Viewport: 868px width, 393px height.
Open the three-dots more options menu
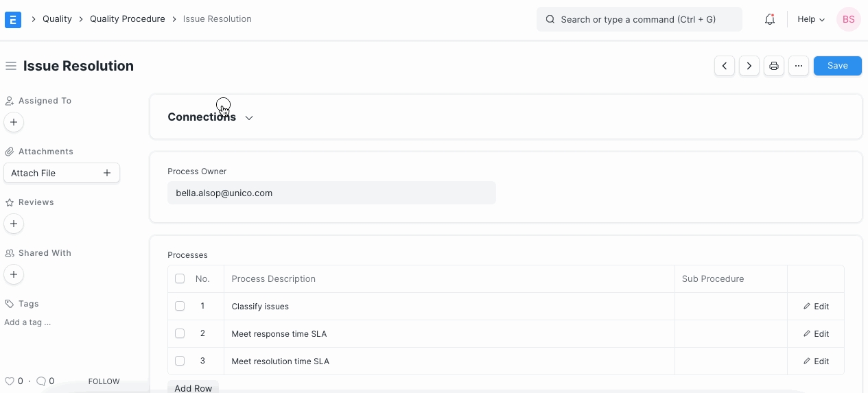click(798, 66)
